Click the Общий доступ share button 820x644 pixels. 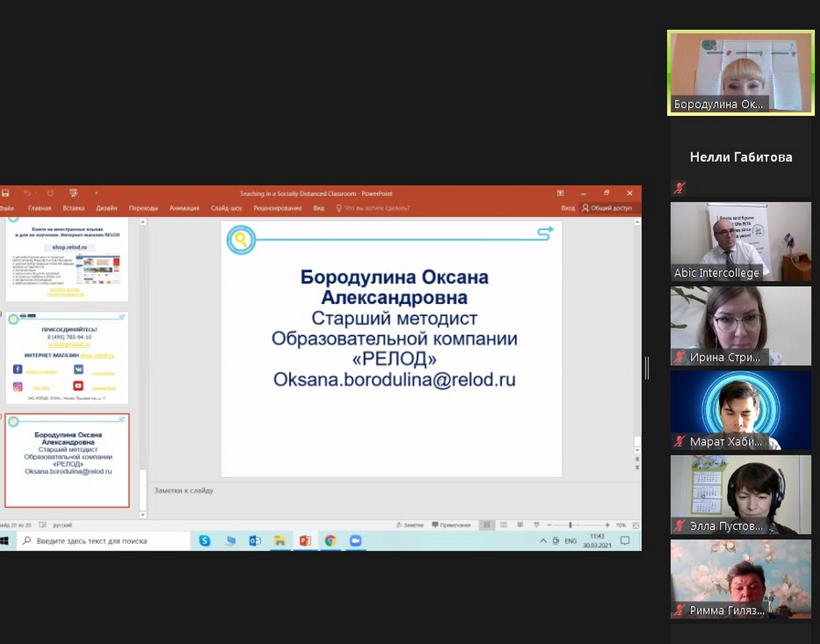coord(607,208)
